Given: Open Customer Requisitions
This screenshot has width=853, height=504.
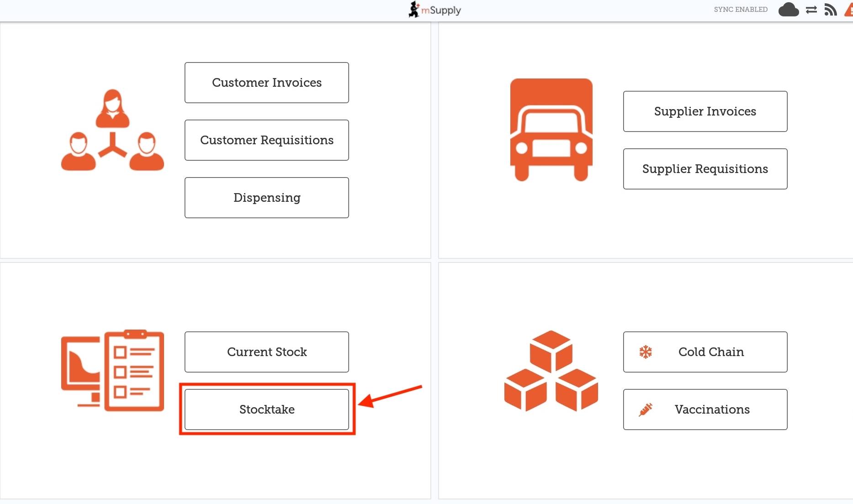Looking at the screenshot, I should pyautogui.click(x=267, y=140).
